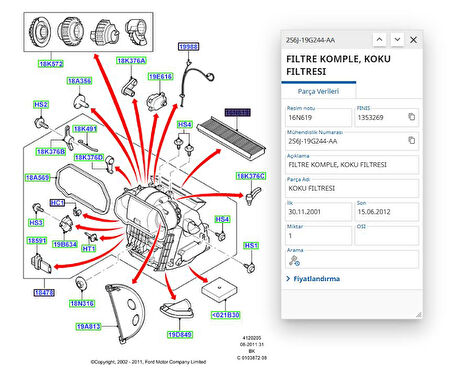452x377 pixels.
Task: Click the Miktar quantity field
Action: click(318, 235)
